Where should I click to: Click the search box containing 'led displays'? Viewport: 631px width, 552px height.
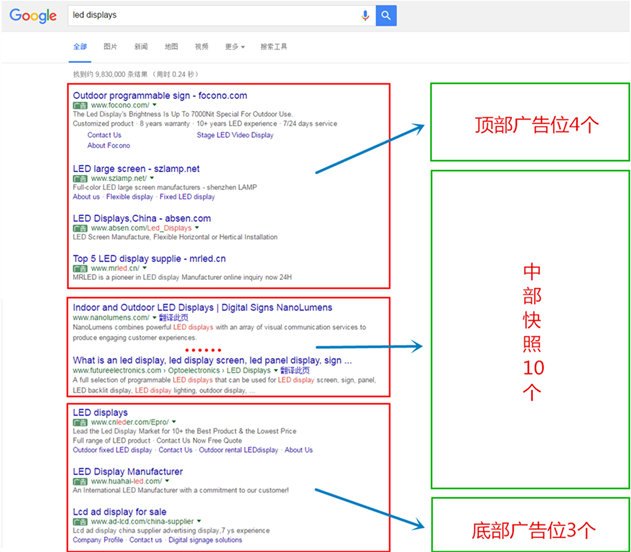click(x=210, y=15)
